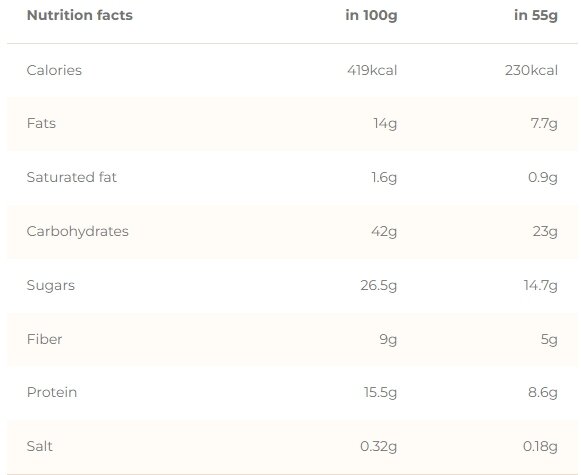Click the 7.7g fats value
This screenshot has width=581, height=475.
(544, 124)
